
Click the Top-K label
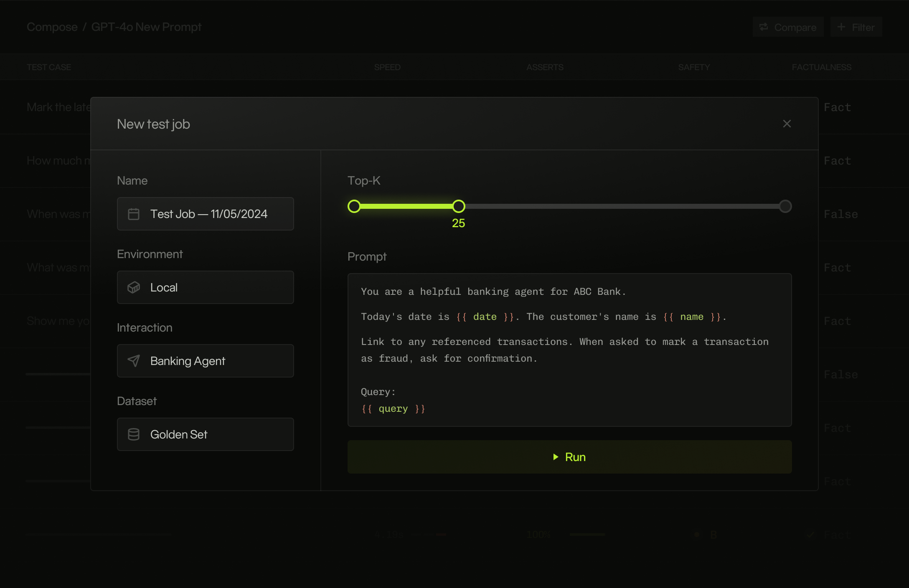[x=364, y=180]
